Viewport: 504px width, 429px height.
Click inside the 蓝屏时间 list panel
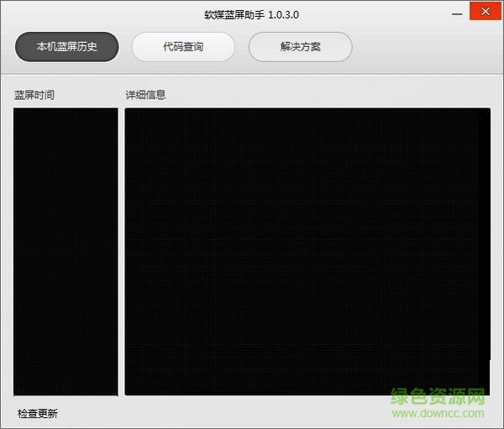coord(66,250)
